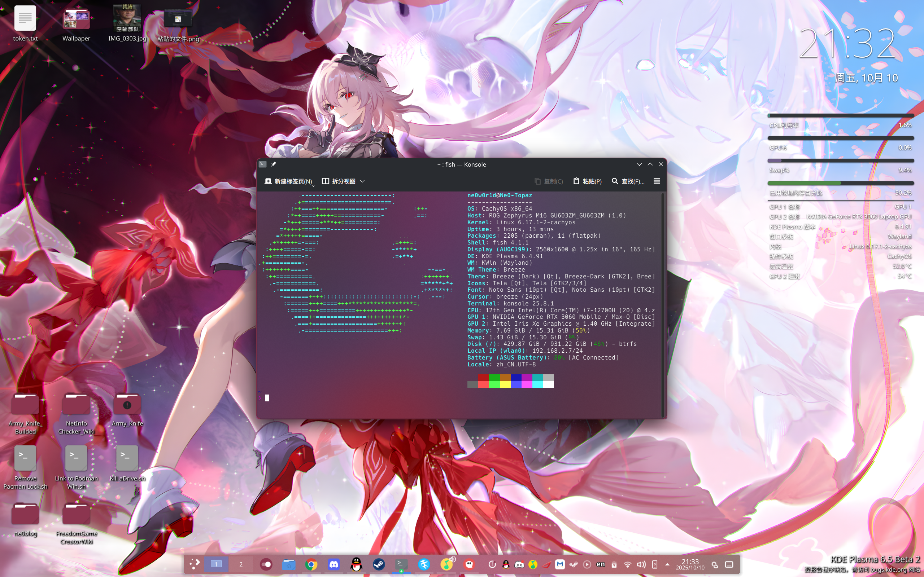Expand hidden system tray icons arrow
This screenshot has width=924, height=577.
(x=667, y=564)
